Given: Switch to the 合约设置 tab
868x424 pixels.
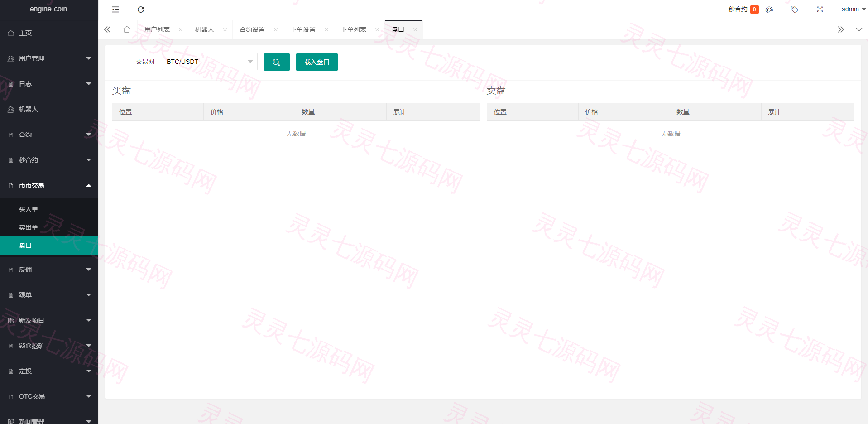Looking at the screenshot, I should [252, 29].
